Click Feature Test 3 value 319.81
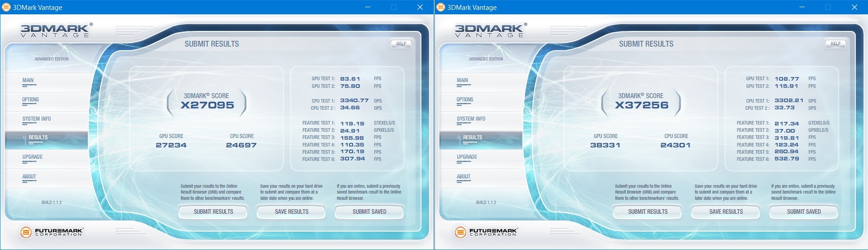The width and height of the screenshot is (868, 250). (x=787, y=138)
